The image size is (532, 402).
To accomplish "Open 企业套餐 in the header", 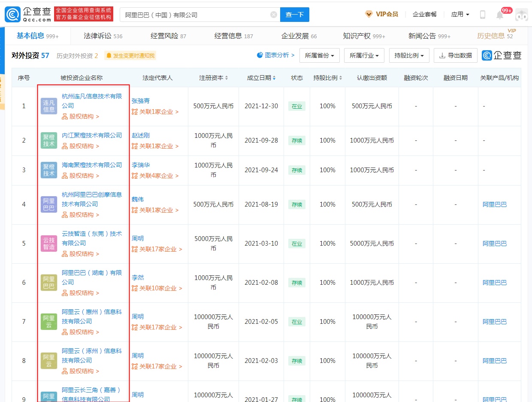I will [424, 14].
